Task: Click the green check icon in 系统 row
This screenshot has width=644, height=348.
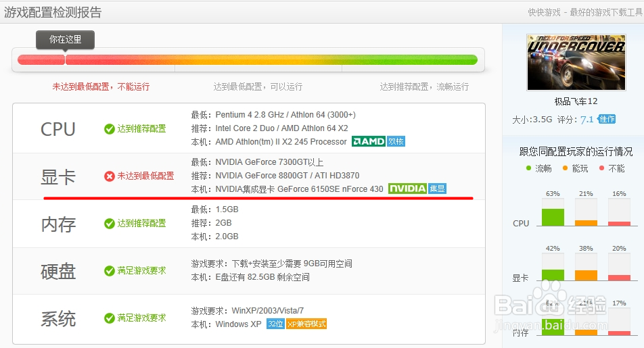Action: point(110,318)
